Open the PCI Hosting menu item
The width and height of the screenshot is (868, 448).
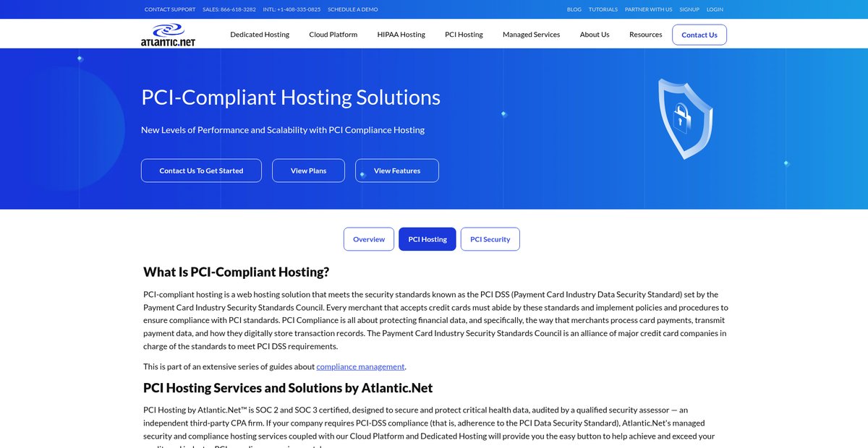(x=464, y=34)
